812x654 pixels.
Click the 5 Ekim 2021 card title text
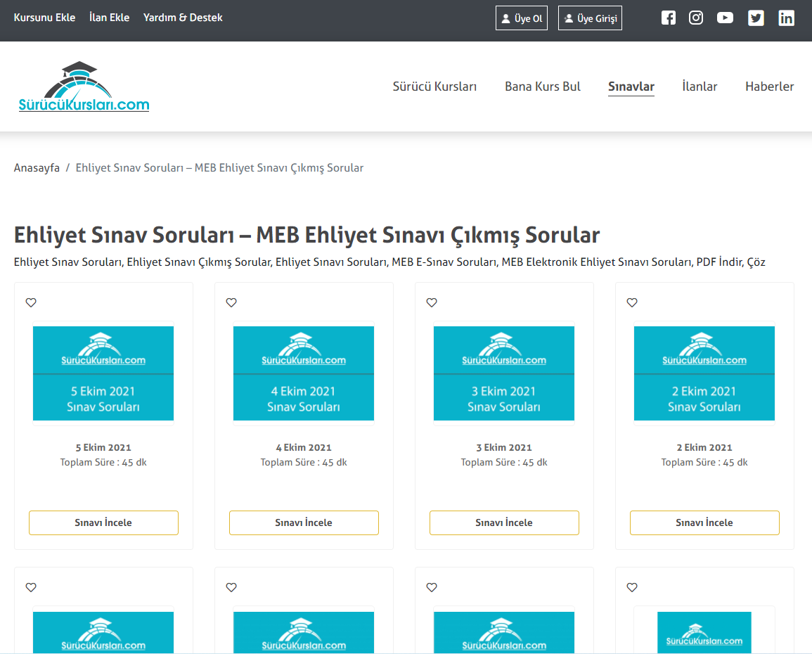coord(103,447)
